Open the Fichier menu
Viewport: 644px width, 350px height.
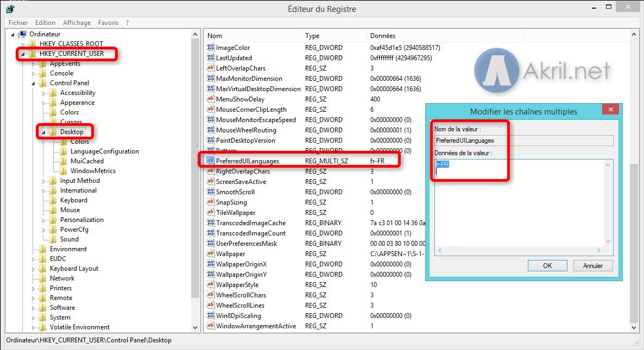[18, 23]
